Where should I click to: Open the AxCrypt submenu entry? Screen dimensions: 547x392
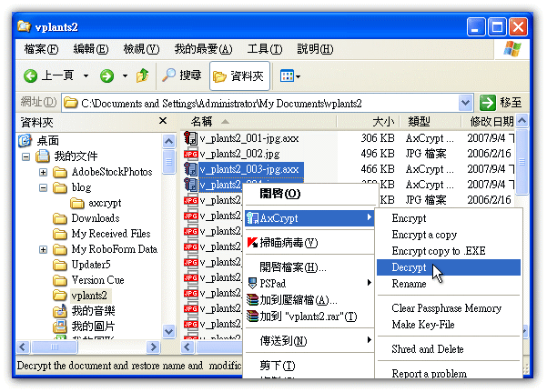click(309, 218)
